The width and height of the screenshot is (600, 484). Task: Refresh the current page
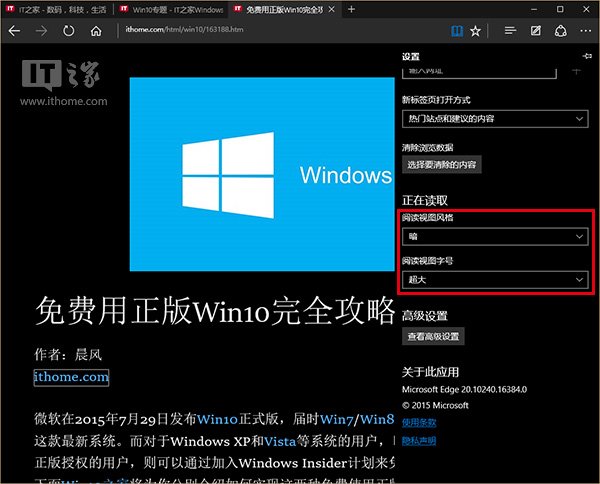(69, 31)
